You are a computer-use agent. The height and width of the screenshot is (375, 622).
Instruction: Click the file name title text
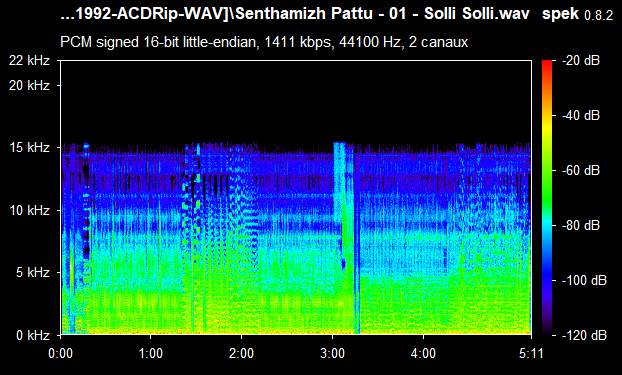coord(295,14)
